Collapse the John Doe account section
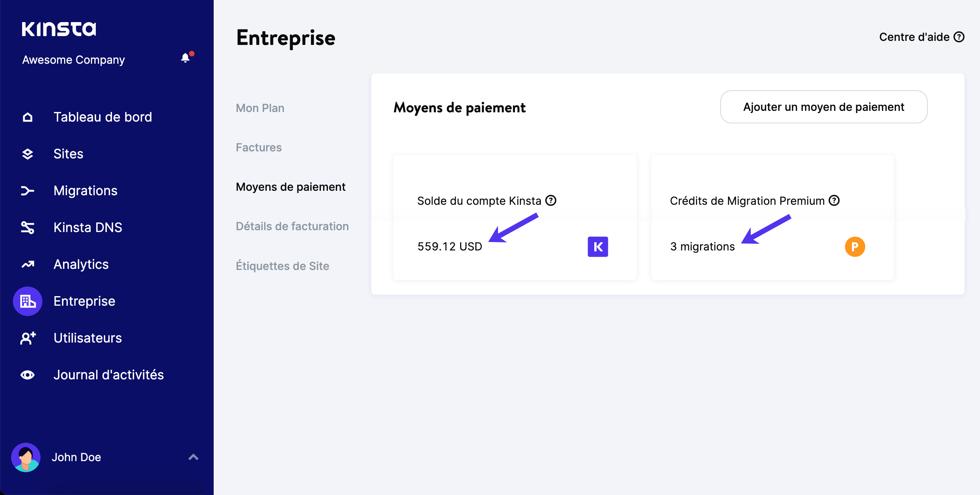Viewport: 980px width, 495px height. pyautogui.click(x=193, y=457)
